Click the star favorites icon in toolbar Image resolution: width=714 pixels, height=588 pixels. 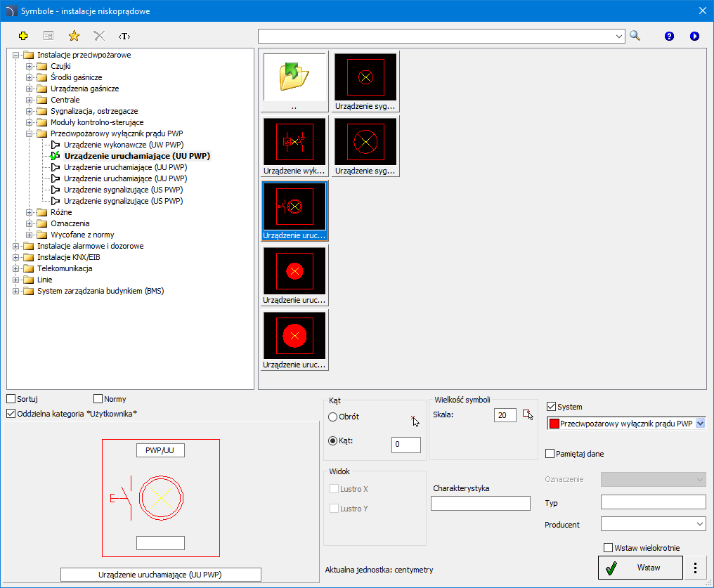74,36
